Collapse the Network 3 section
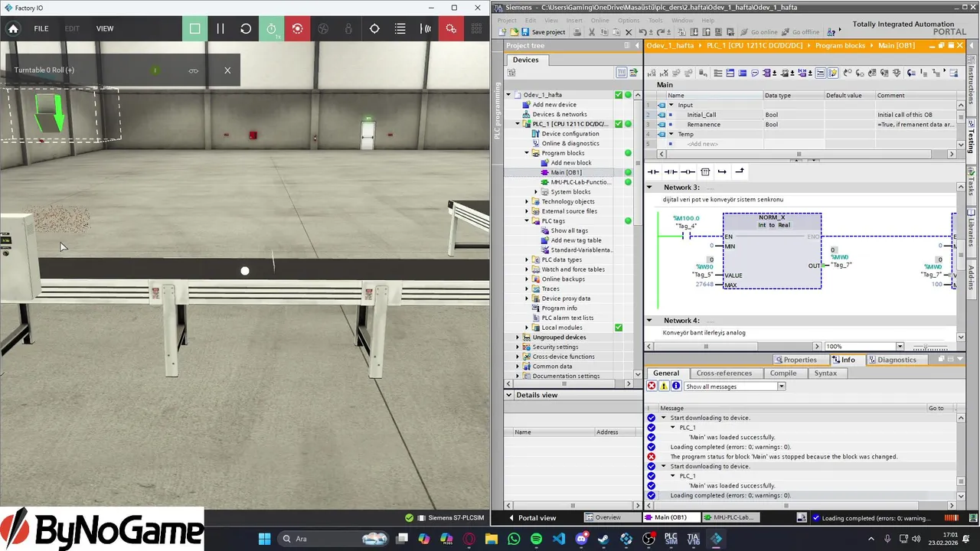980x551 pixels. point(650,187)
